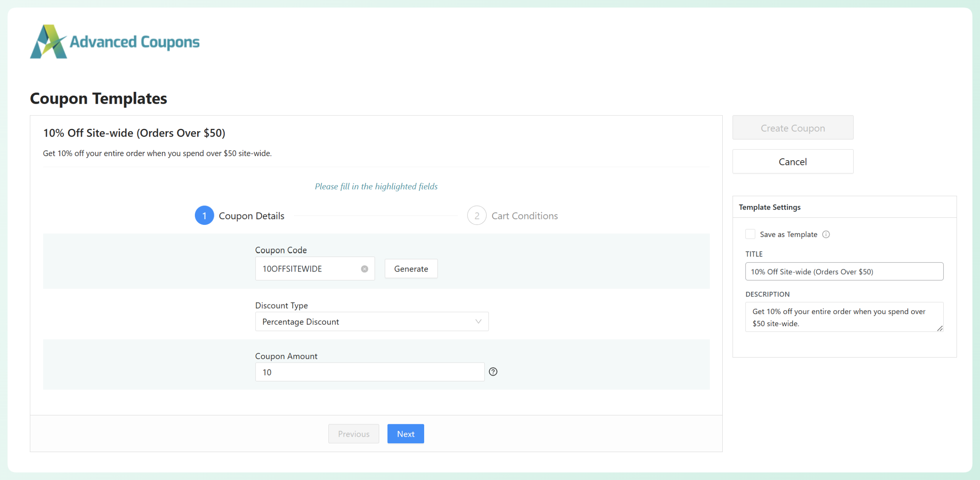This screenshot has height=480, width=980.
Task: Select the Coupon Details step label
Action: click(252, 216)
